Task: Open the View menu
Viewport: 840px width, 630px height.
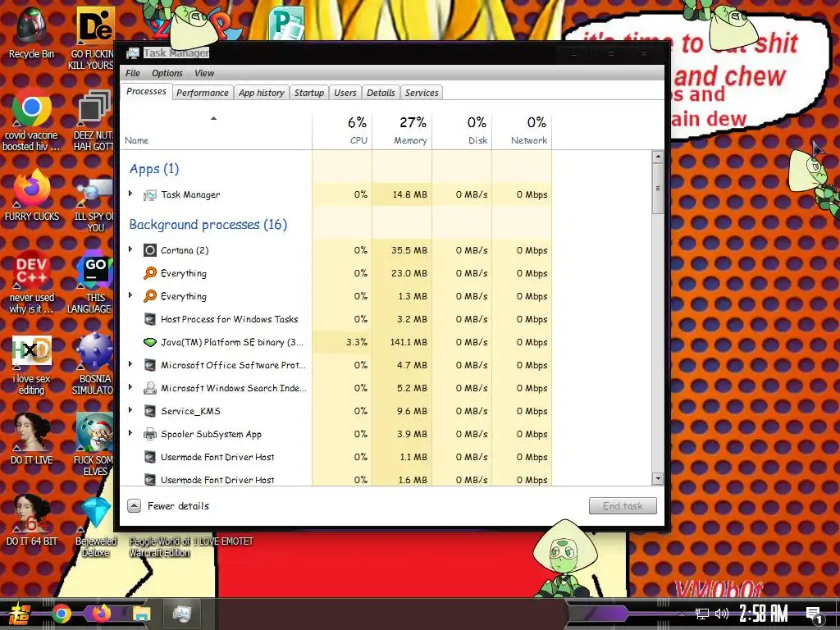Action: (204, 73)
